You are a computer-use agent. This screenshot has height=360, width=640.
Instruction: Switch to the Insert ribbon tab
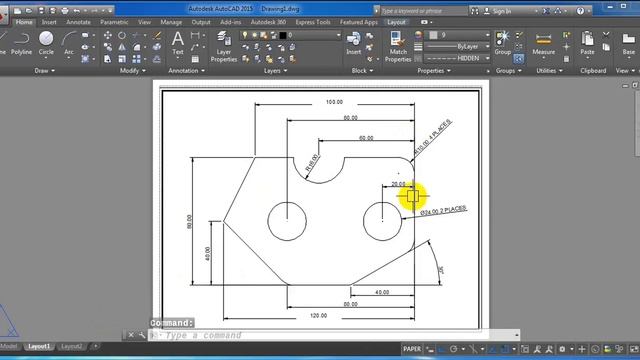(49, 22)
